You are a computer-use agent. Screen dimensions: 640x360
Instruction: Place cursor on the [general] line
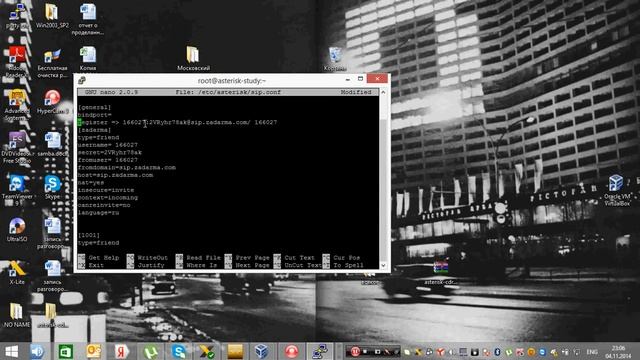click(x=94, y=107)
